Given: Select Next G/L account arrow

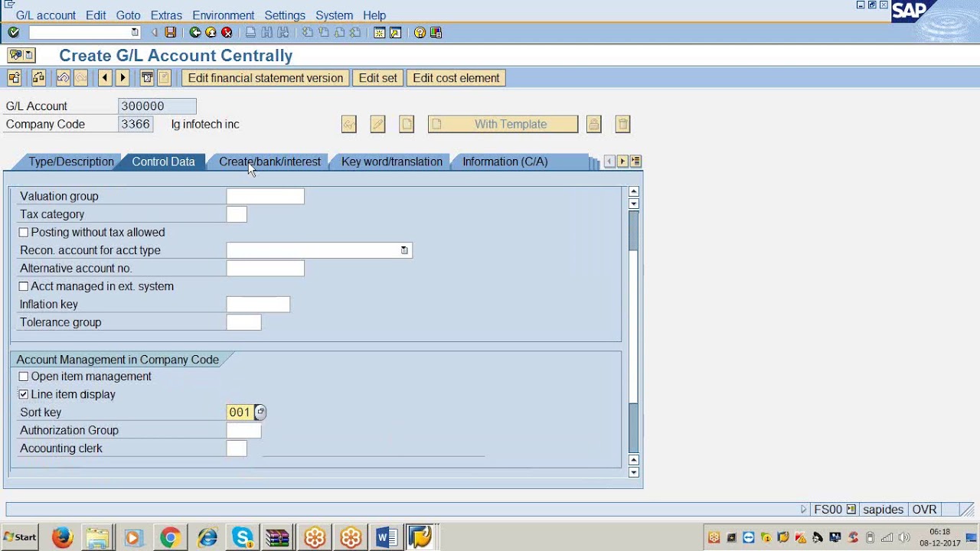Looking at the screenshot, I should point(122,77).
